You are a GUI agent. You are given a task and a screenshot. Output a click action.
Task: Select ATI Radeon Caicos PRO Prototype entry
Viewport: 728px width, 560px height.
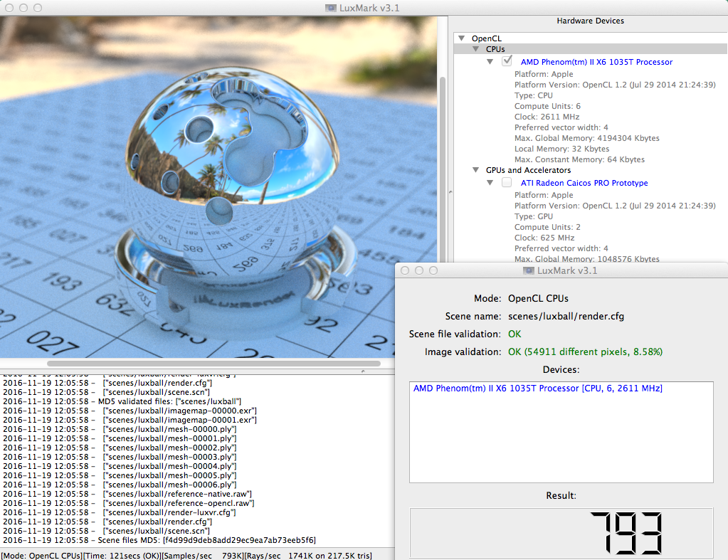584,183
